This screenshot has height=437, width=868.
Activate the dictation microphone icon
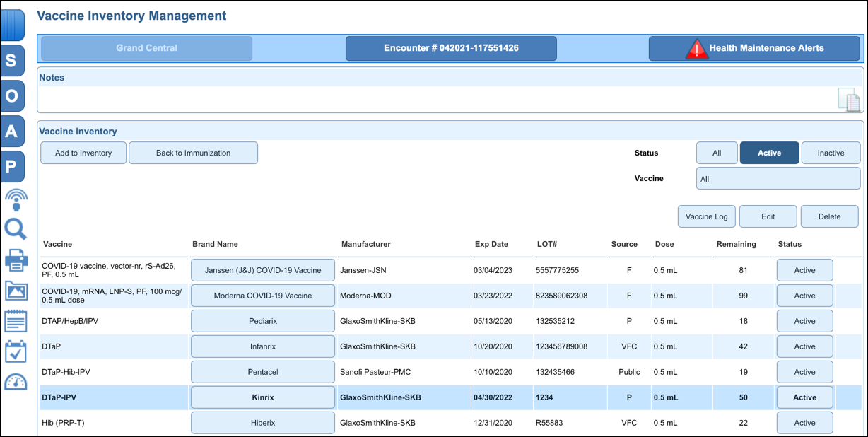tap(14, 199)
